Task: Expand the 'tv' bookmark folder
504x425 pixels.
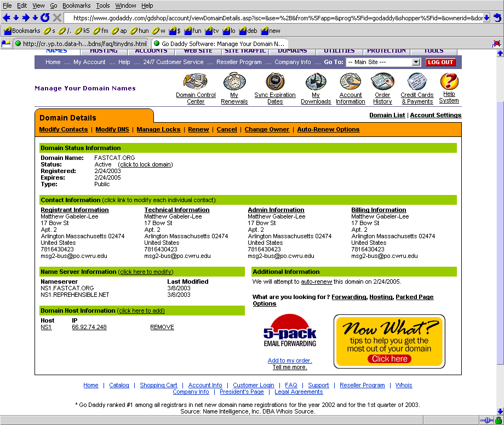Action: pyautogui.click(x=212, y=31)
